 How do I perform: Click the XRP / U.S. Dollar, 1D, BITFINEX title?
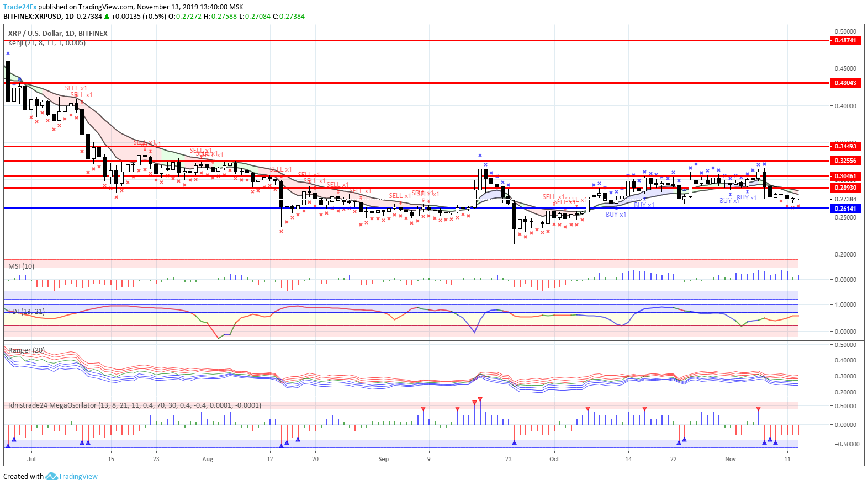58,34
